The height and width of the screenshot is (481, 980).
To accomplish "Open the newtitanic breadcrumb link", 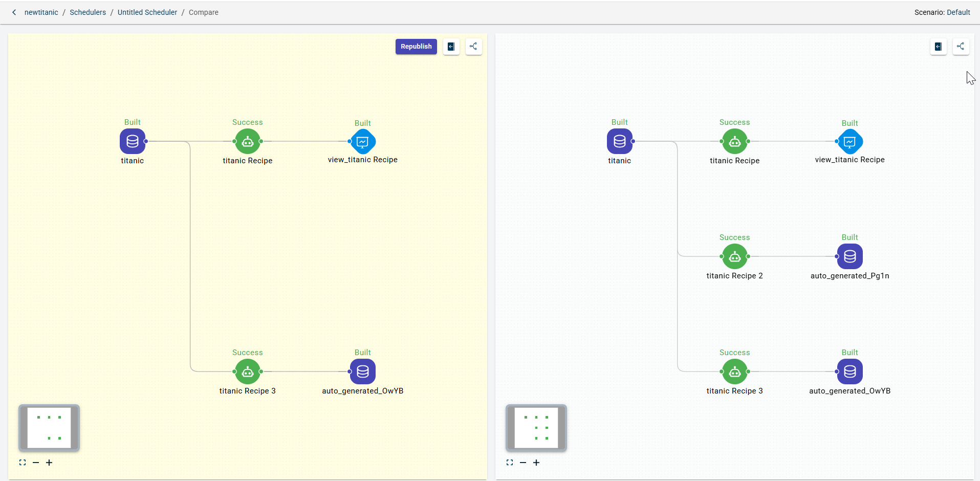I will (41, 12).
